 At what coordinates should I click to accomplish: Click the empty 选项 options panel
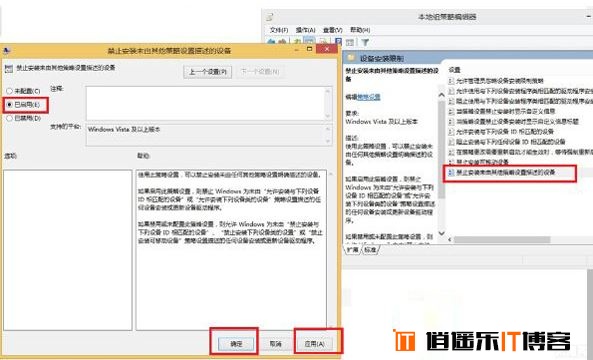68,250
